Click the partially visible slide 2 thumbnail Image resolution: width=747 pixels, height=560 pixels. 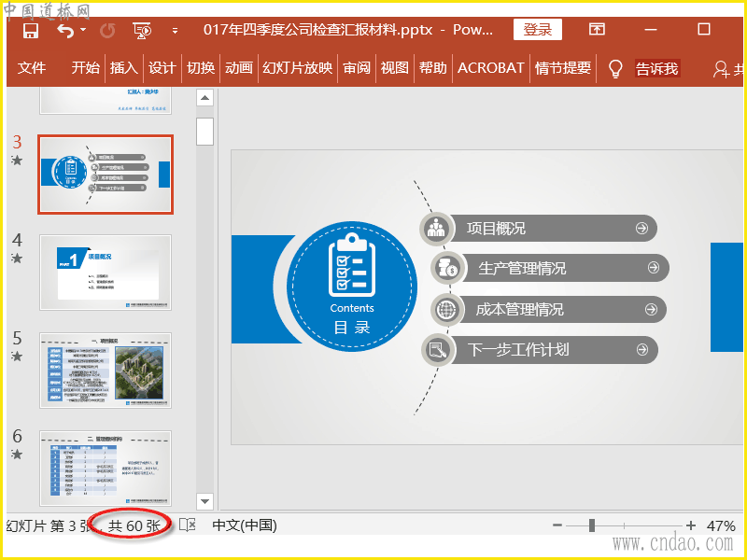[106, 101]
